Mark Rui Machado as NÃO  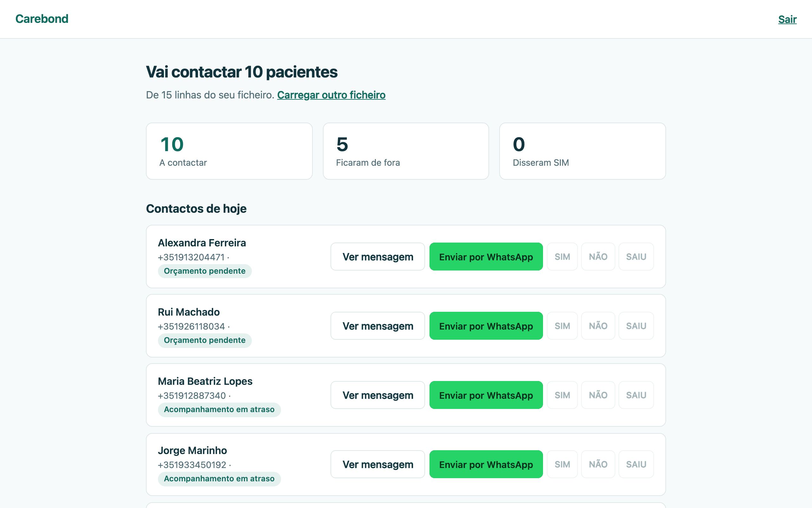598,326
